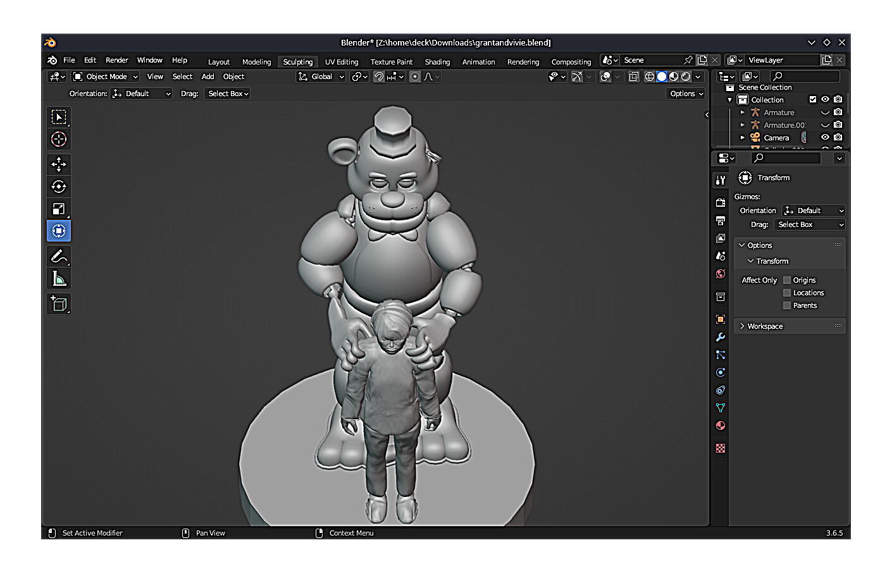
Task: Open the Object Mode dropdown
Action: (x=105, y=77)
